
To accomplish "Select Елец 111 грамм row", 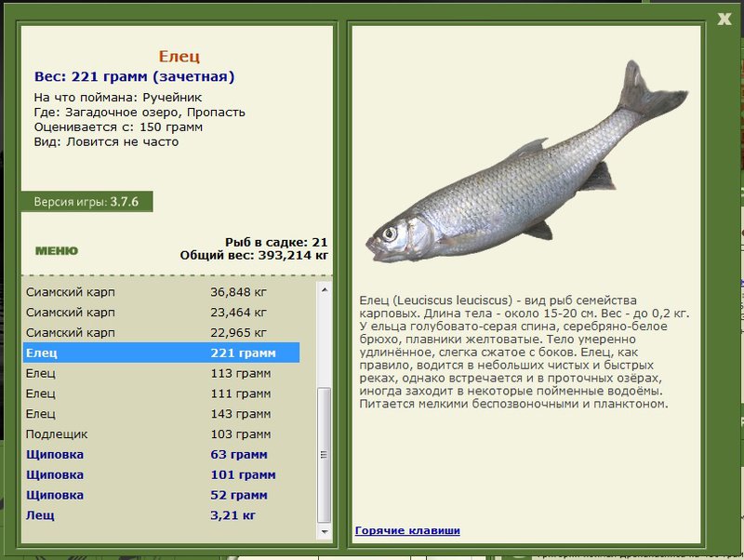I will [161, 393].
